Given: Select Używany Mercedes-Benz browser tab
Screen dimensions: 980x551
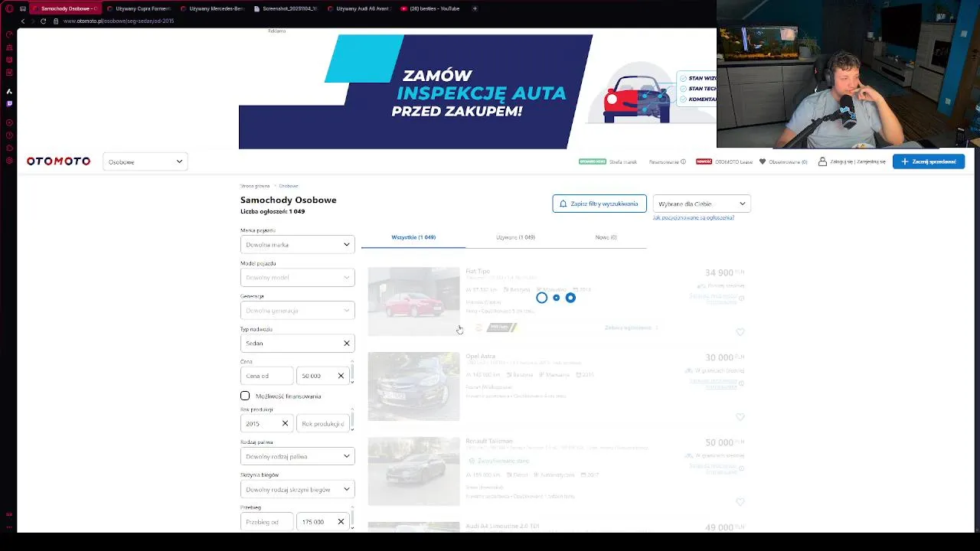Looking at the screenshot, I should pos(212,8).
